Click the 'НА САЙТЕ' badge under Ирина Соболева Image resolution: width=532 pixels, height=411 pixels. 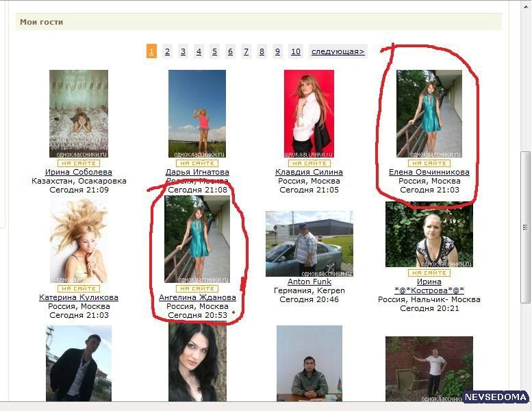pos(79,163)
